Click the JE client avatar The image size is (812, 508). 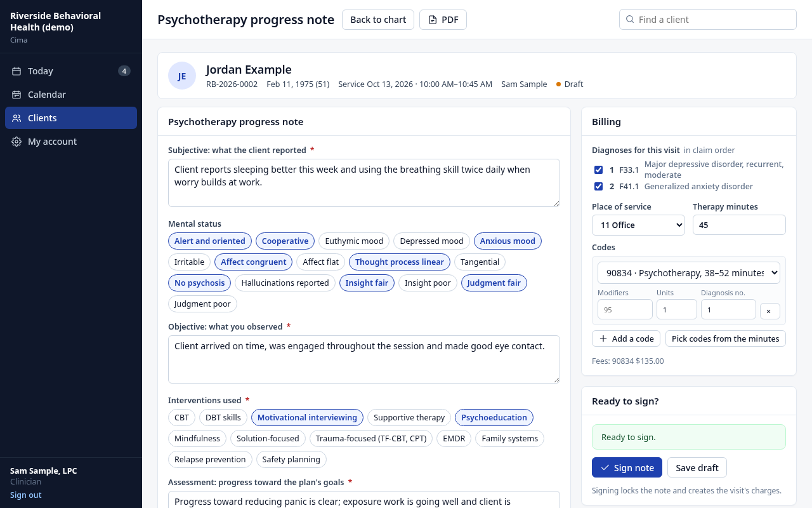pyautogui.click(x=182, y=76)
